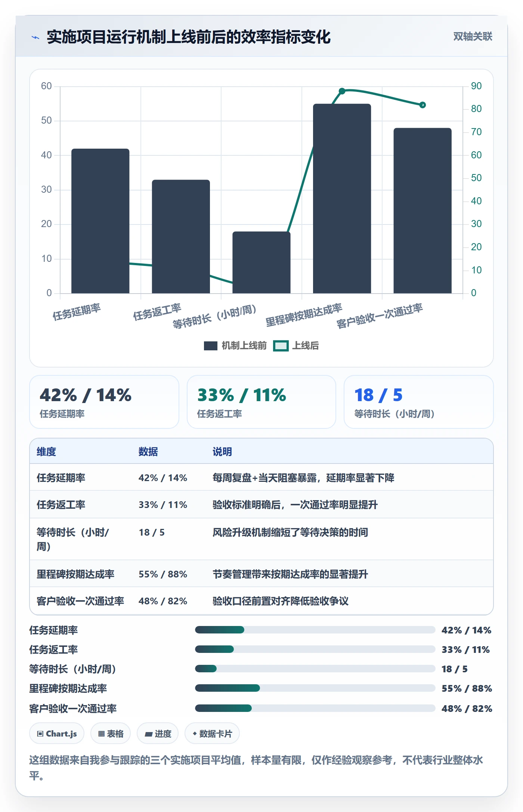The width and height of the screenshot is (523, 812).
Task: Click table cell 55% / 88%
Action: click(x=163, y=574)
